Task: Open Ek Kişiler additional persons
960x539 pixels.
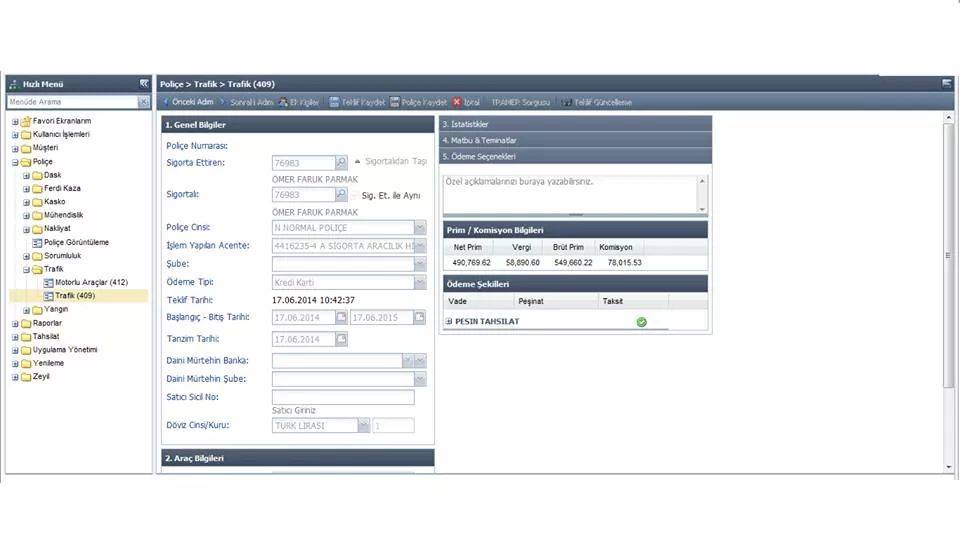Action: (x=299, y=102)
